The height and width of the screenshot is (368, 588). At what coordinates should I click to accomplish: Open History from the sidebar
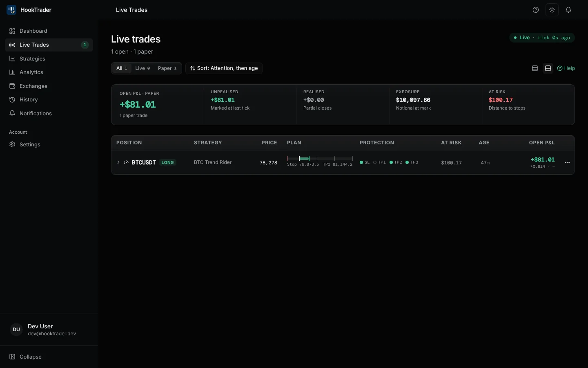point(49,100)
